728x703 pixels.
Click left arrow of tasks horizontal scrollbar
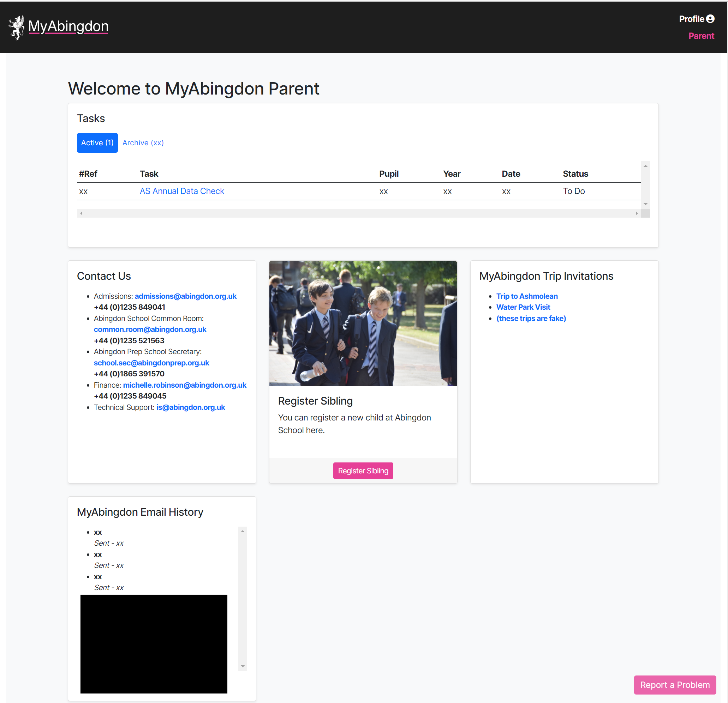[81, 213]
